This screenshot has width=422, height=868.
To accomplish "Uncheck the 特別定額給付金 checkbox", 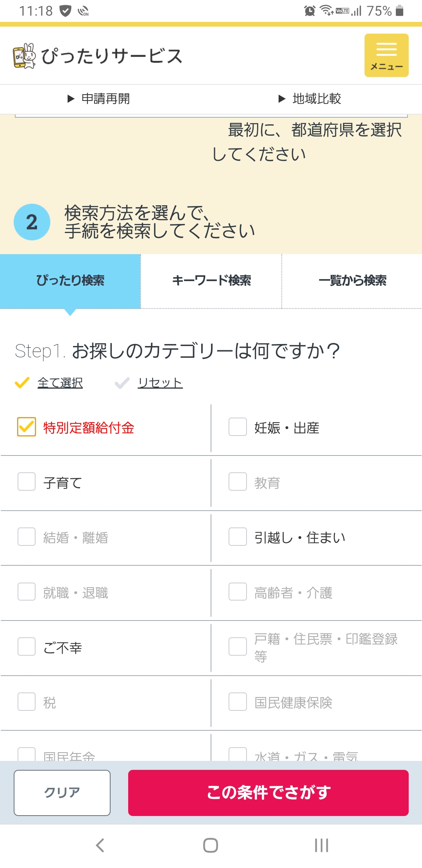I will point(27,427).
